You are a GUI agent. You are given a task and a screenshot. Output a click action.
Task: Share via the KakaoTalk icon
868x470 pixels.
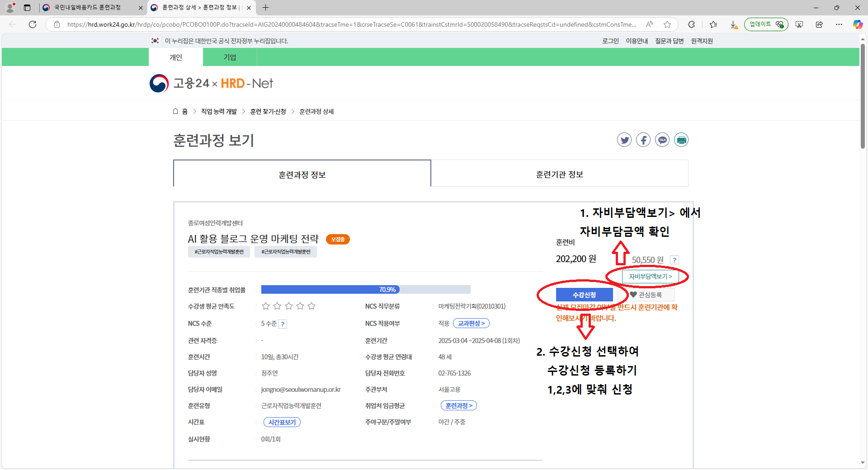click(x=662, y=140)
